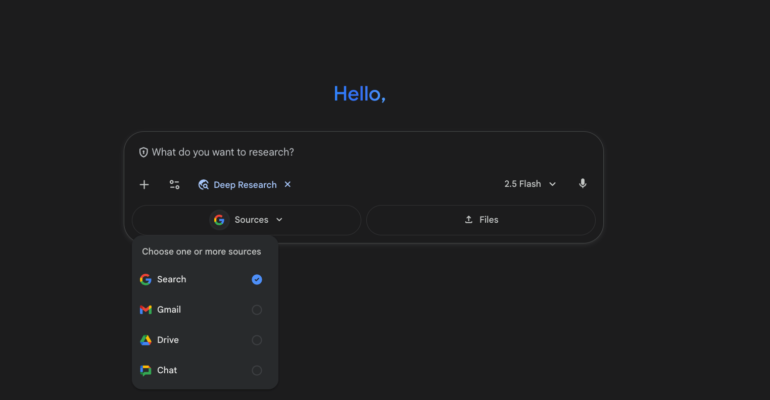Select the Gmail menu entry
This screenshot has height=400, width=770.
(205, 310)
